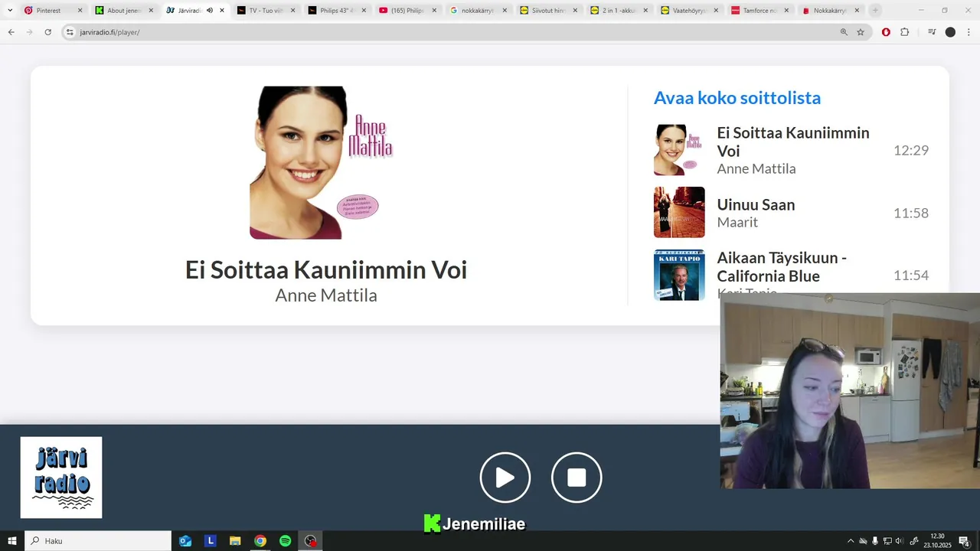Open the media control icon in toolbar
The width and height of the screenshot is (980, 551).
point(932,32)
